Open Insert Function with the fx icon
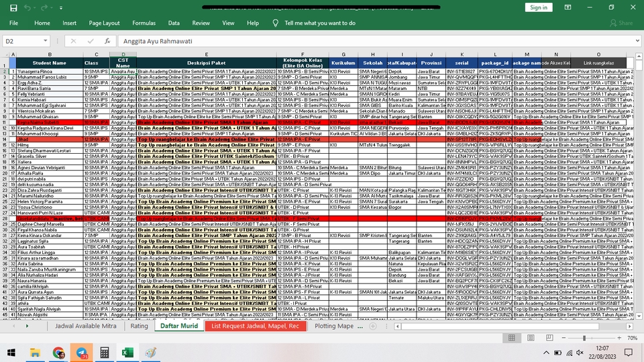The height and width of the screenshot is (362, 644). [x=107, y=41]
